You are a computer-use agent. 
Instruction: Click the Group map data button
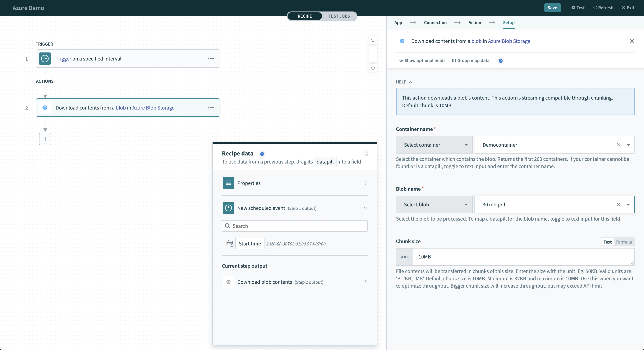click(471, 60)
